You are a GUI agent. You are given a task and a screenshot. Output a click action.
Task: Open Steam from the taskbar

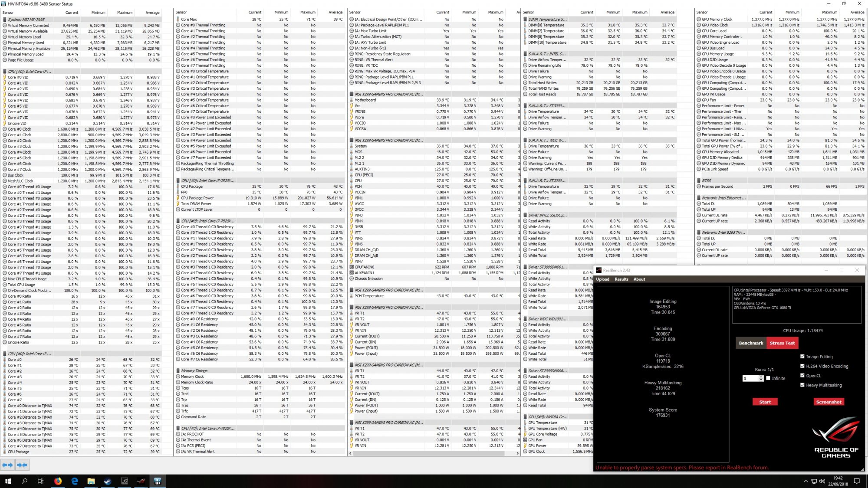pyautogui.click(x=108, y=481)
